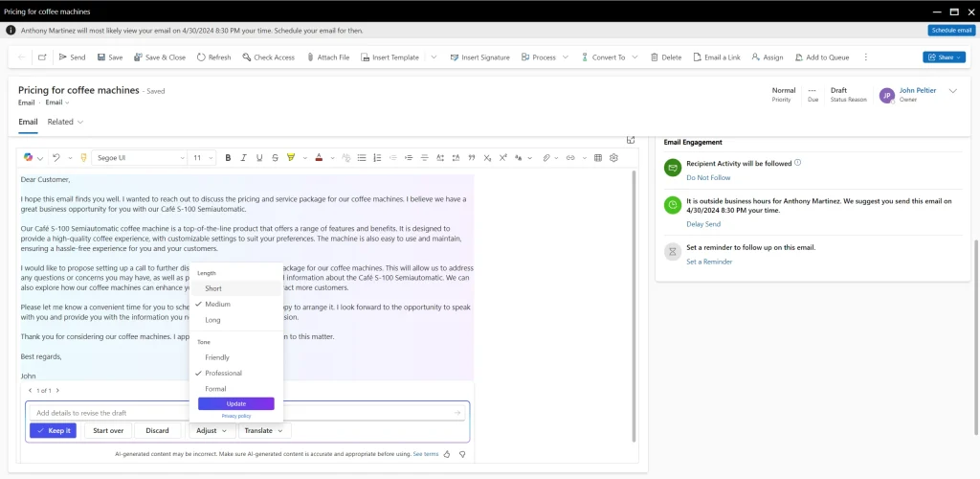Insert a table in the email body

[x=598, y=157]
